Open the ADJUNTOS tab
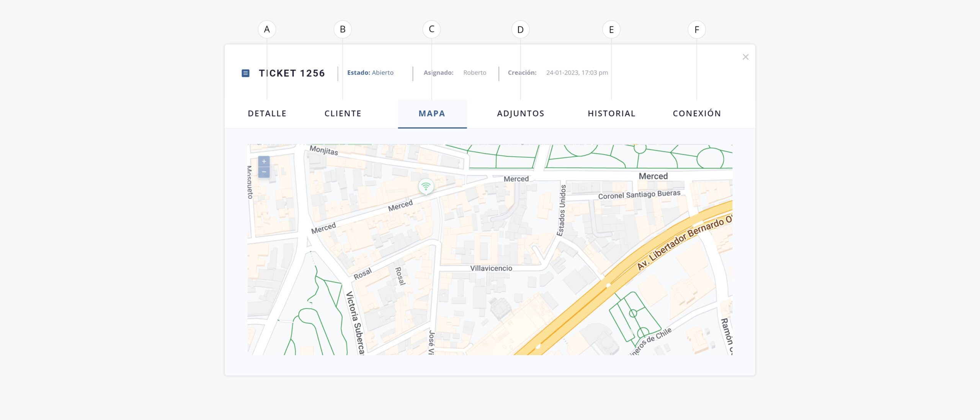The height and width of the screenshot is (420, 980). coord(520,114)
